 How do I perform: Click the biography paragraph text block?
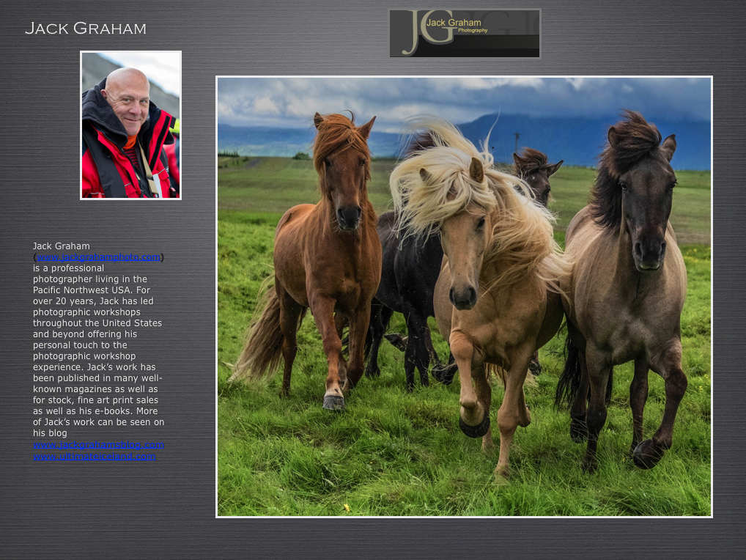point(98,345)
